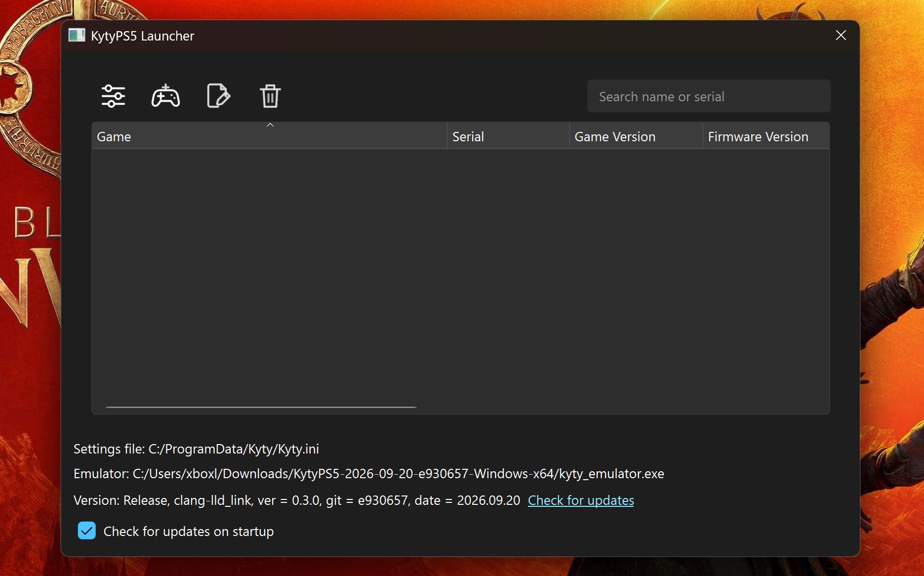This screenshot has height=576, width=924.
Task: Click the trash delete icon
Action: click(x=270, y=96)
